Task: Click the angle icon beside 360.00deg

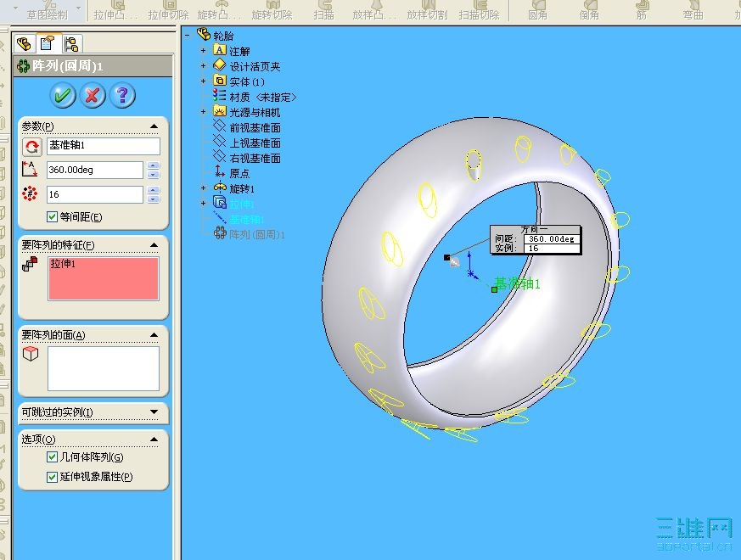Action: [30, 169]
